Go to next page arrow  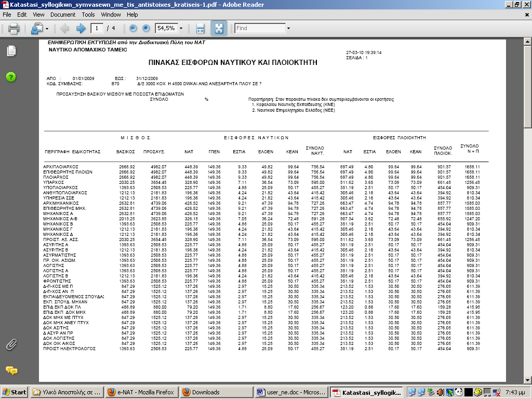tap(81, 28)
